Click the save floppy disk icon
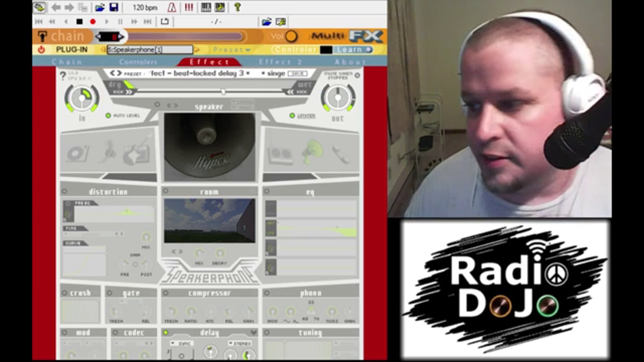Screen dimensions: 644x362 [114, 8]
